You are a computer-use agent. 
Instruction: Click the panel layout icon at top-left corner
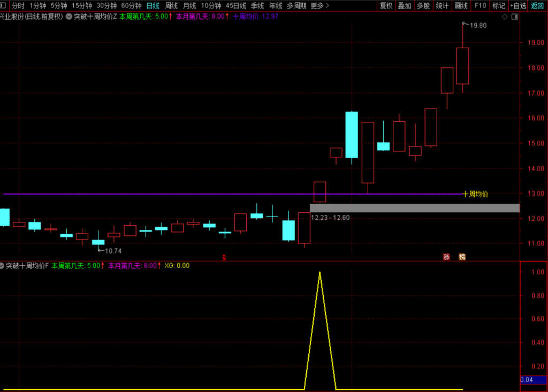(3, 5)
